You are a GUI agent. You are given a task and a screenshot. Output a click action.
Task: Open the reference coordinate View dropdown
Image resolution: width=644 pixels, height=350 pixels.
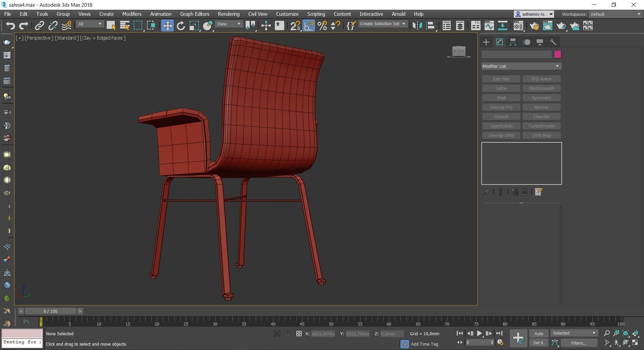click(229, 24)
